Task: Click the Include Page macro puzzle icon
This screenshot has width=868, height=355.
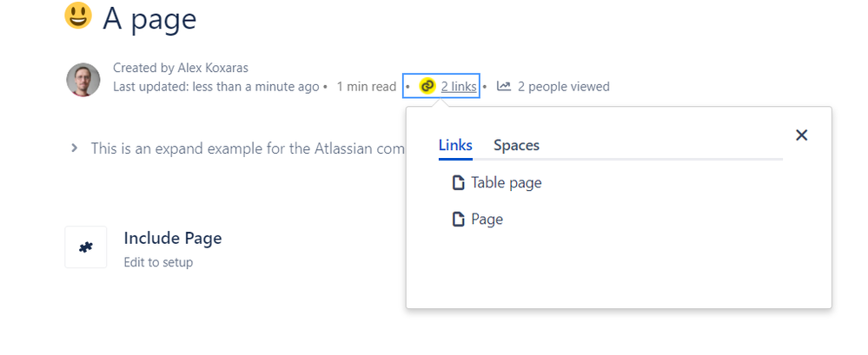Action: tap(86, 247)
